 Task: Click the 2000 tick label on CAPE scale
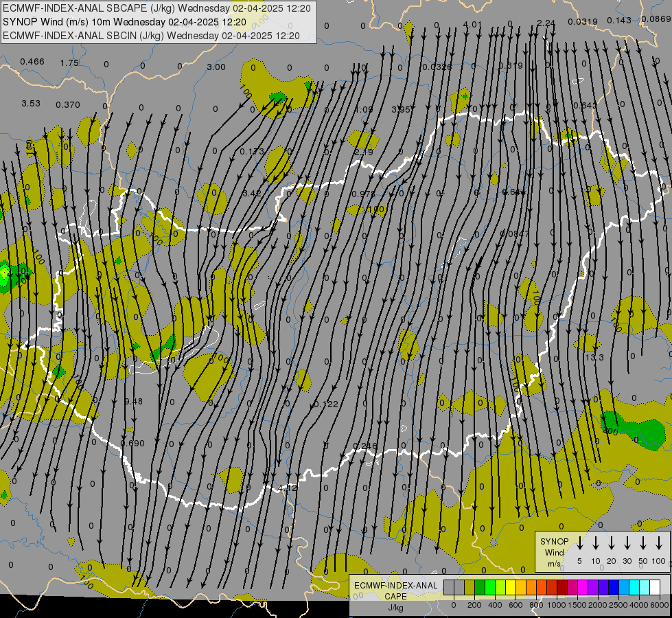pos(598,605)
